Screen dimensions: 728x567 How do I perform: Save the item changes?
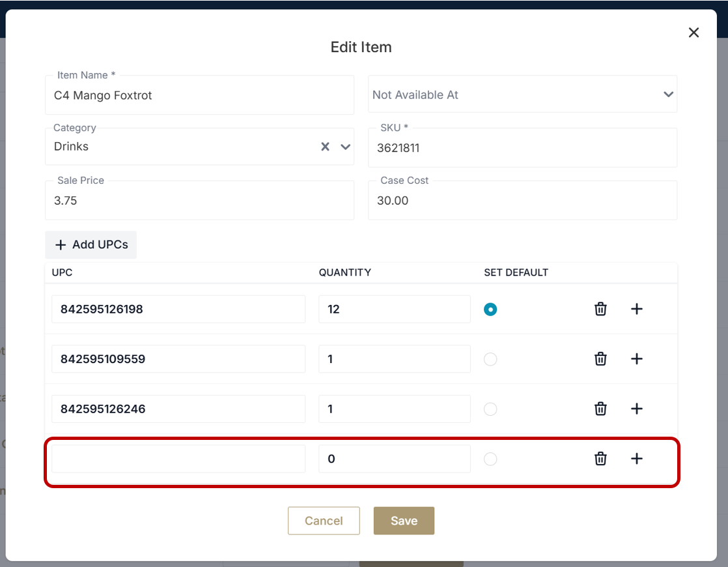tap(404, 521)
